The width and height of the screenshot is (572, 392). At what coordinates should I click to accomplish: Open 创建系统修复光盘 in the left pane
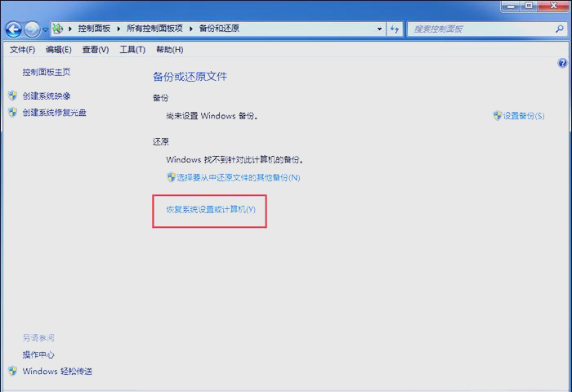coord(55,112)
